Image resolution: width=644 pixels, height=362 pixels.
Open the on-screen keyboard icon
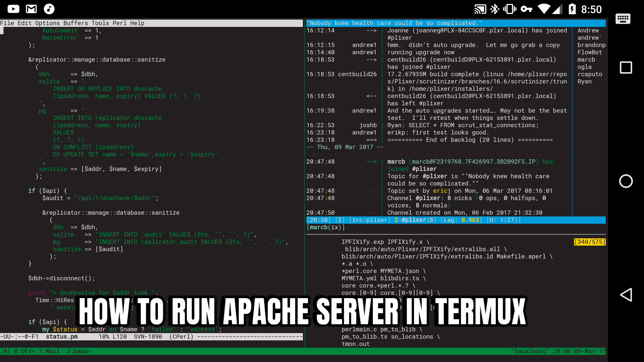623,19
